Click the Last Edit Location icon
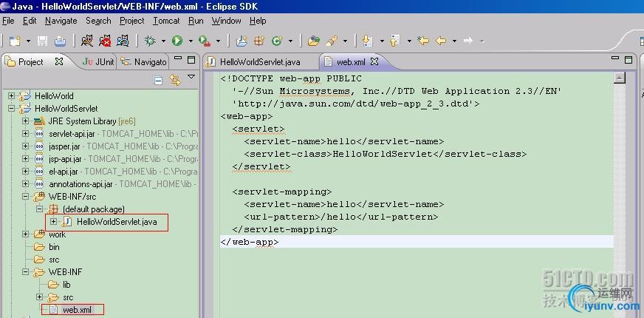Screen dimensions: 644x318 coord(422,41)
